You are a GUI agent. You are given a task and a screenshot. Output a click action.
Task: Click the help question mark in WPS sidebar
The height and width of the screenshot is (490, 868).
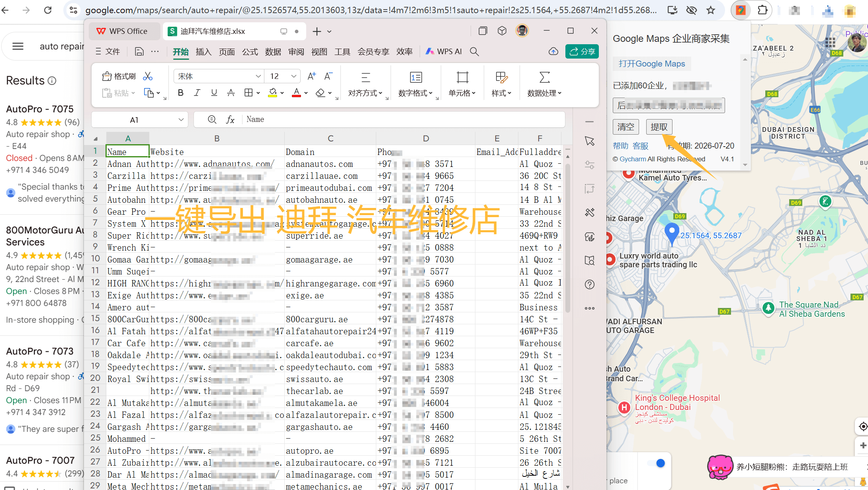(x=590, y=284)
